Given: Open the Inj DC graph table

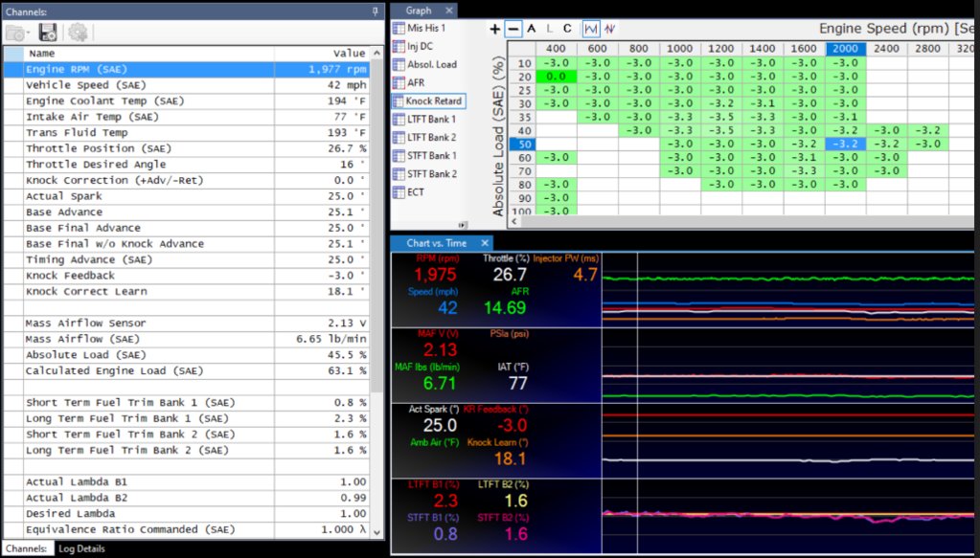Looking at the screenshot, I should pos(413,46).
